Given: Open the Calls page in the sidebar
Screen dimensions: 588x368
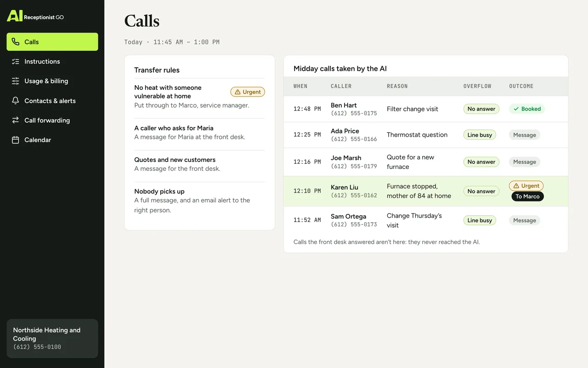Looking at the screenshot, I should 52,42.
